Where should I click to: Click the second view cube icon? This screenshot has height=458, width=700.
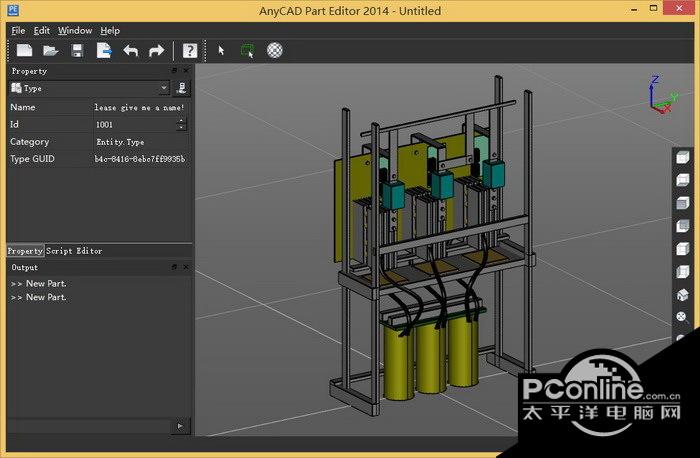(683, 180)
